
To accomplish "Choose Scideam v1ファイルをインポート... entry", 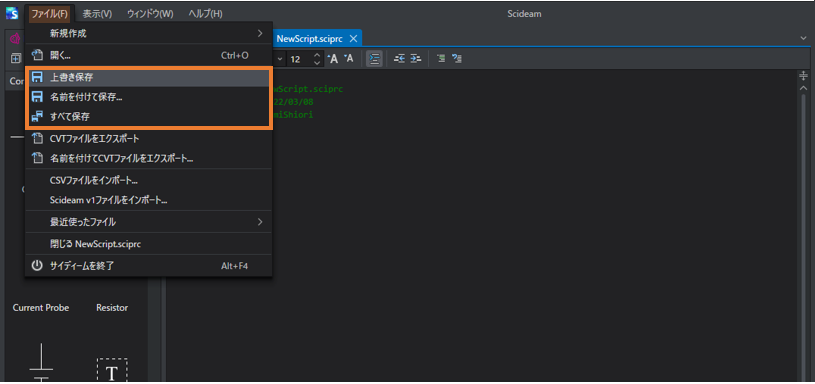I will pos(148,200).
